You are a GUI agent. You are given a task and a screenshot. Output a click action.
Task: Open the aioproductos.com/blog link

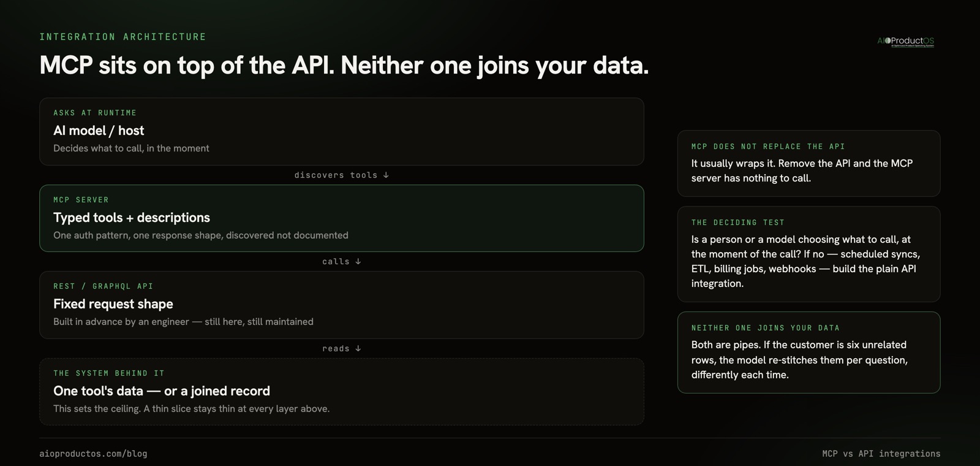pos(93,454)
